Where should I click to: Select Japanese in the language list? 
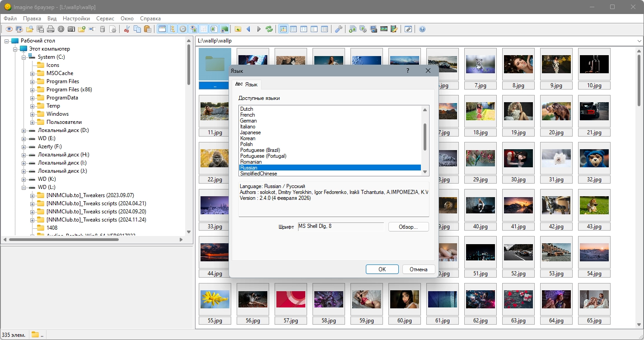coord(250,132)
